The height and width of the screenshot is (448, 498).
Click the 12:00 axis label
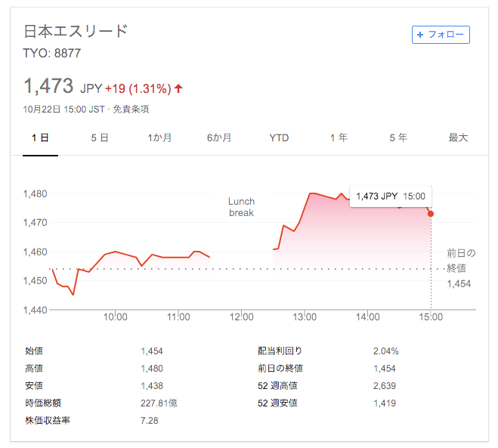(x=242, y=317)
